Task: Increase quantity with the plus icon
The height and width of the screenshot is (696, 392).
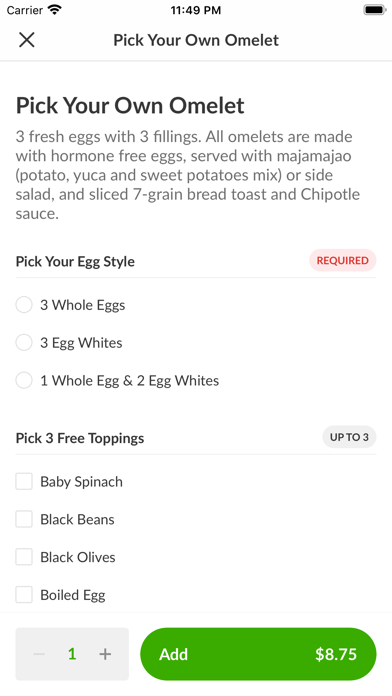Action: click(x=105, y=654)
